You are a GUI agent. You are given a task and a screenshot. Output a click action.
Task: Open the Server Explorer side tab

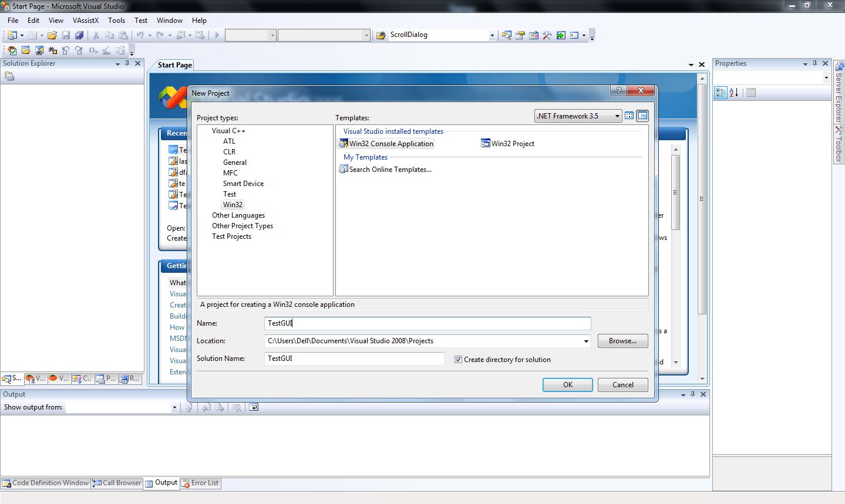[839, 92]
